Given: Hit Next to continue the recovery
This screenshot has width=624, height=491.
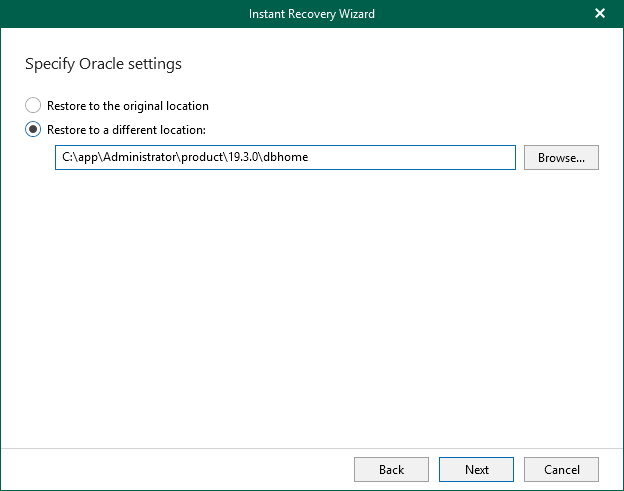Looking at the screenshot, I should pos(477,469).
